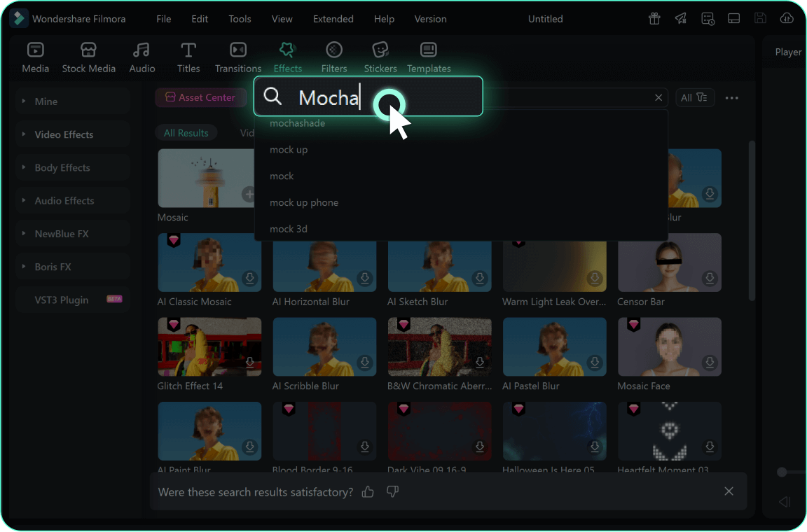Open the Extended menu

tap(333, 19)
